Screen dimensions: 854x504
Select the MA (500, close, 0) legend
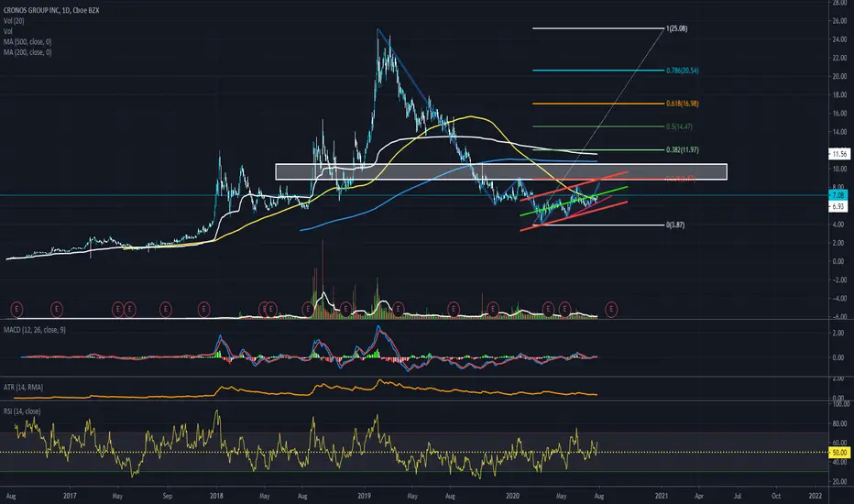point(27,41)
